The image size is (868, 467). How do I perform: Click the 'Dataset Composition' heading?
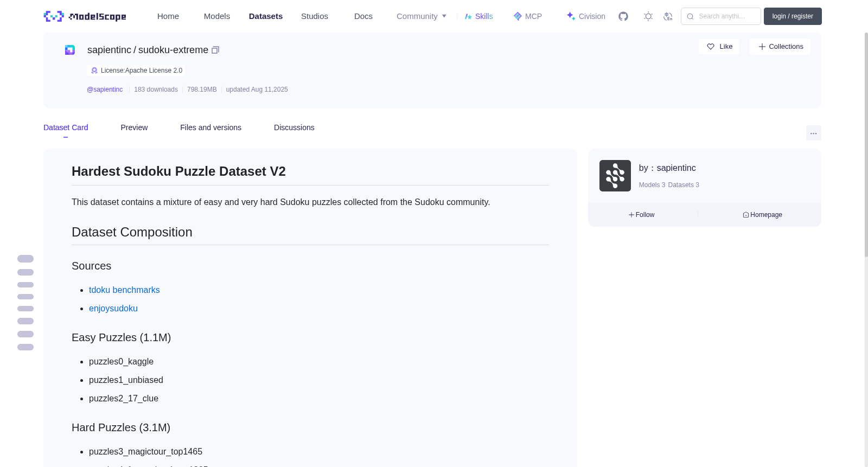tap(132, 232)
